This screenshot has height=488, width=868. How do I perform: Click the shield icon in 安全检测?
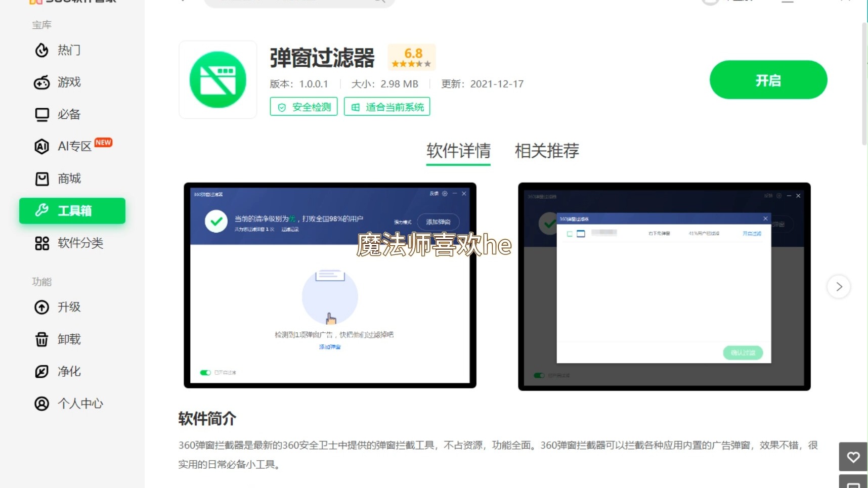[282, 107]
